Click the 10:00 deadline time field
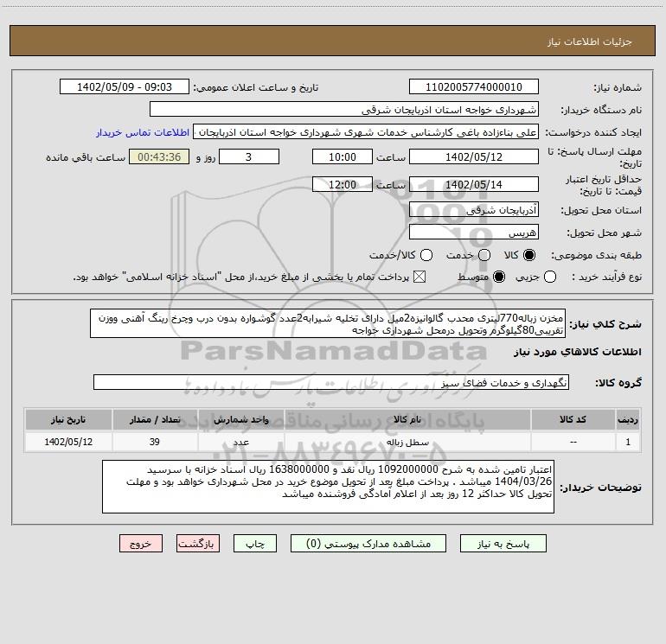666x644 pixels. [x=343, y=156]
